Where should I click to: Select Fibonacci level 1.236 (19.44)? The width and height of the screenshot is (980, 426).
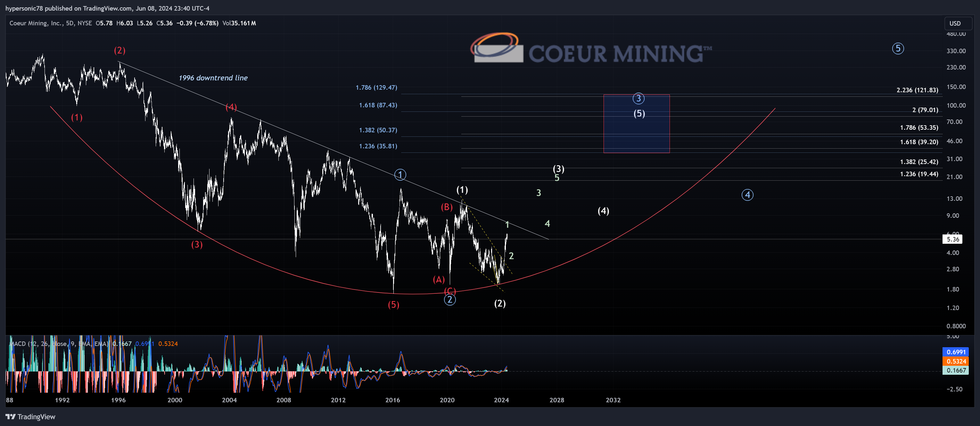[919, 174]
